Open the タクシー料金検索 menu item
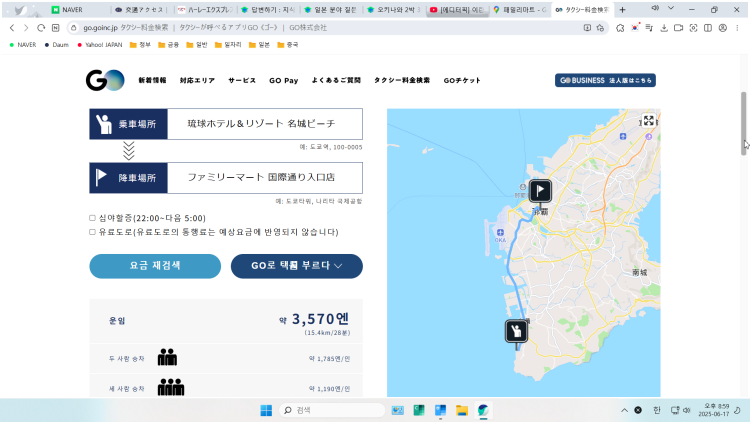The height and width of the screenshot is (422, 750). click(x=402, y=80)
